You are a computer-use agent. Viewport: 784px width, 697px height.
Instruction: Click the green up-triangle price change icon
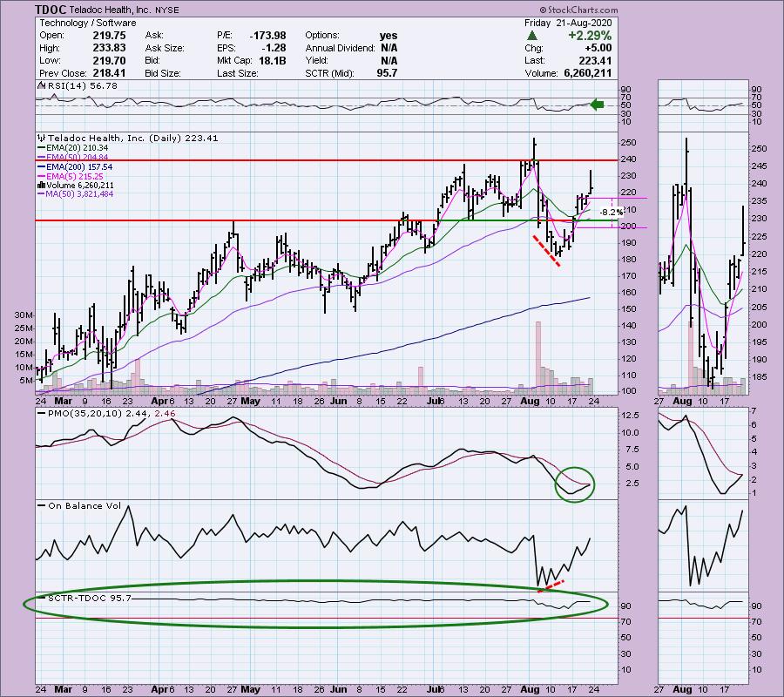click(x=532, y=36)
